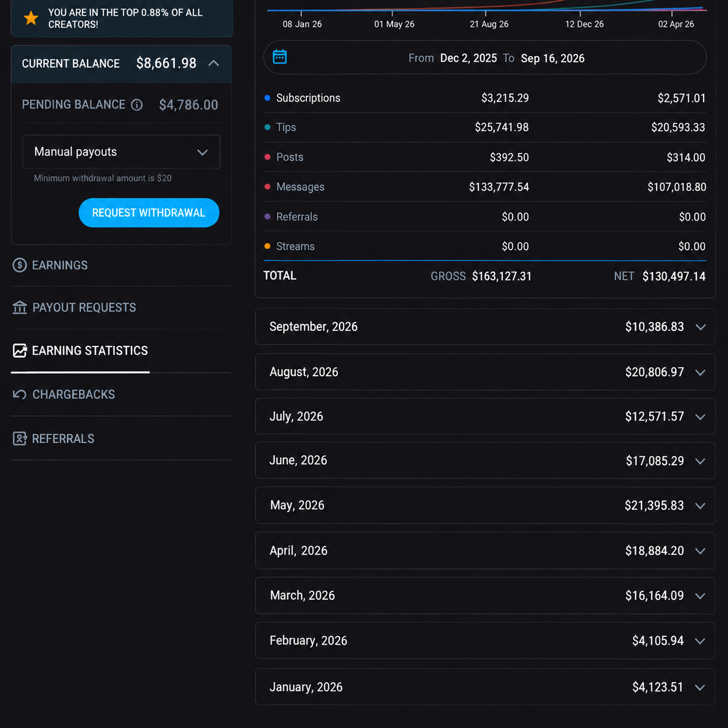Click the 08 Jan 26 chart axis marker
This screenshot has width=728, height=728.
coord(302,24)
